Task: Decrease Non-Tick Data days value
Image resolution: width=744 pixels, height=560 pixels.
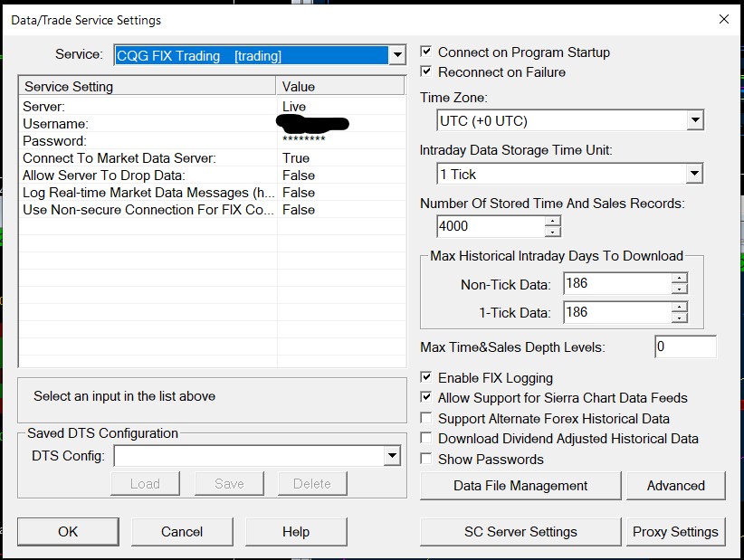Action: (x=680, y=289)
